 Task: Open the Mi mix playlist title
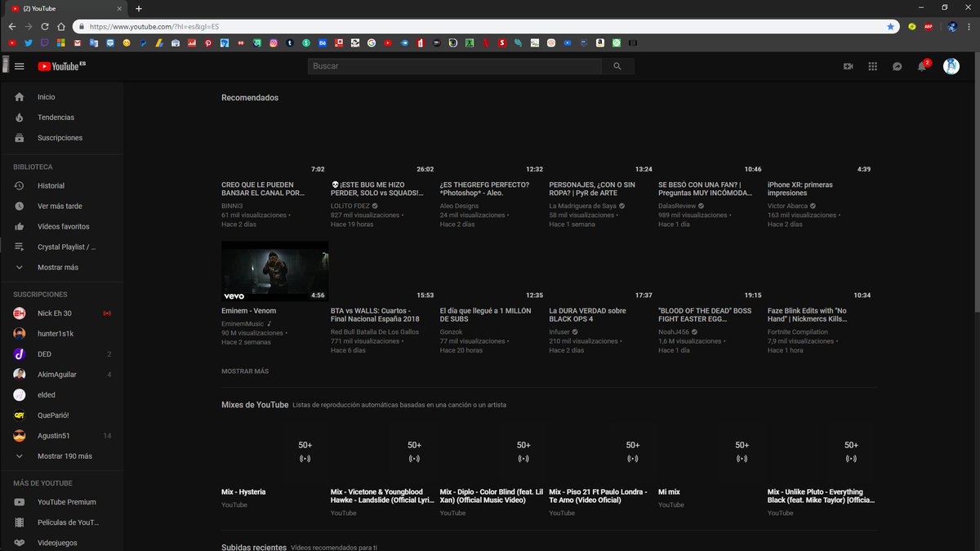pos(669,492)
